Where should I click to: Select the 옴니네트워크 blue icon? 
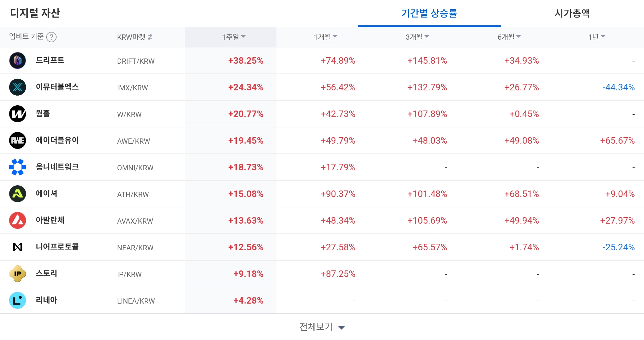(x=18, y=167)
